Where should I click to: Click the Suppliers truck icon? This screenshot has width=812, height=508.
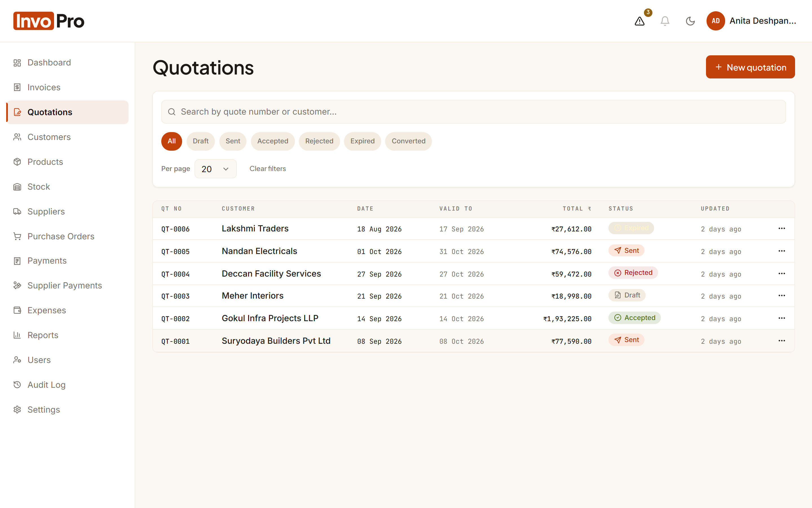pyautogui.click(x=17, y=212)
